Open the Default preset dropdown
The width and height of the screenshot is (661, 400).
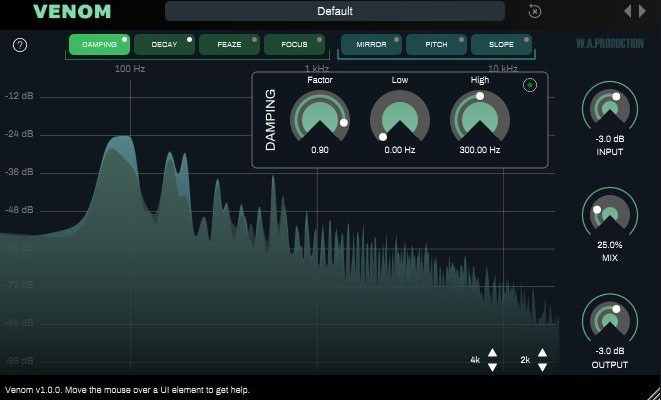[335, 11]
